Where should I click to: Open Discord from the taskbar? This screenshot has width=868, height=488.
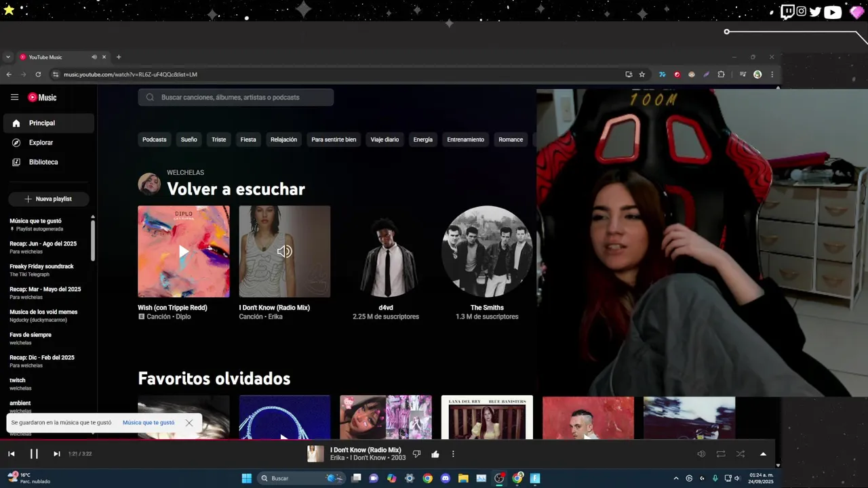[x=445, y=479]
